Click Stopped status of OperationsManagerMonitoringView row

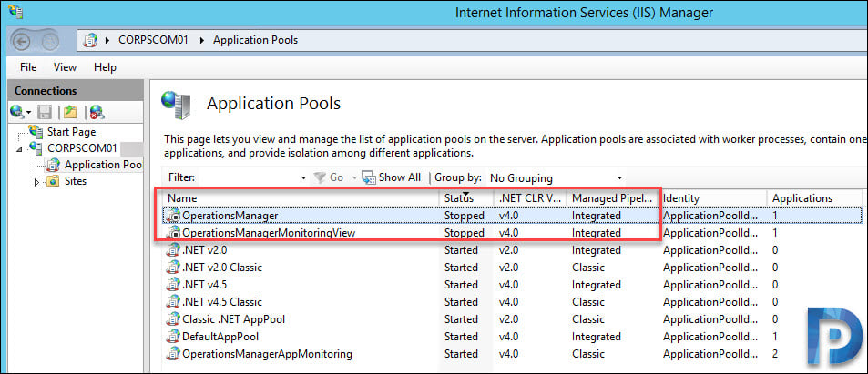pos(465,233)
